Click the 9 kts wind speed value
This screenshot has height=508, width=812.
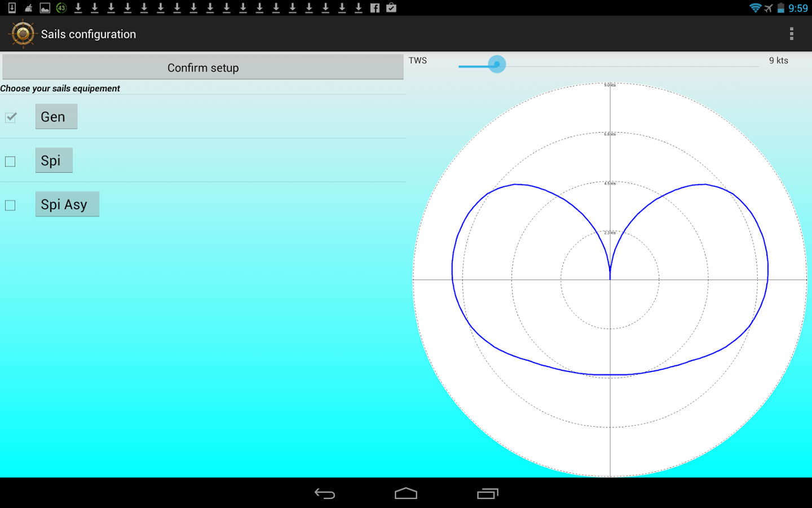tap(779, 60)
